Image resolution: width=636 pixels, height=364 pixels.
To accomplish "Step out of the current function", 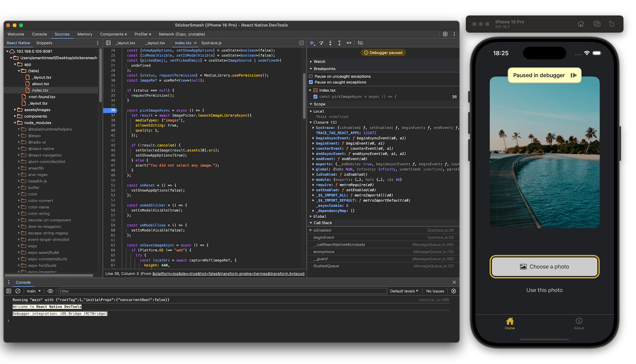I will click(x=339, y=43).
